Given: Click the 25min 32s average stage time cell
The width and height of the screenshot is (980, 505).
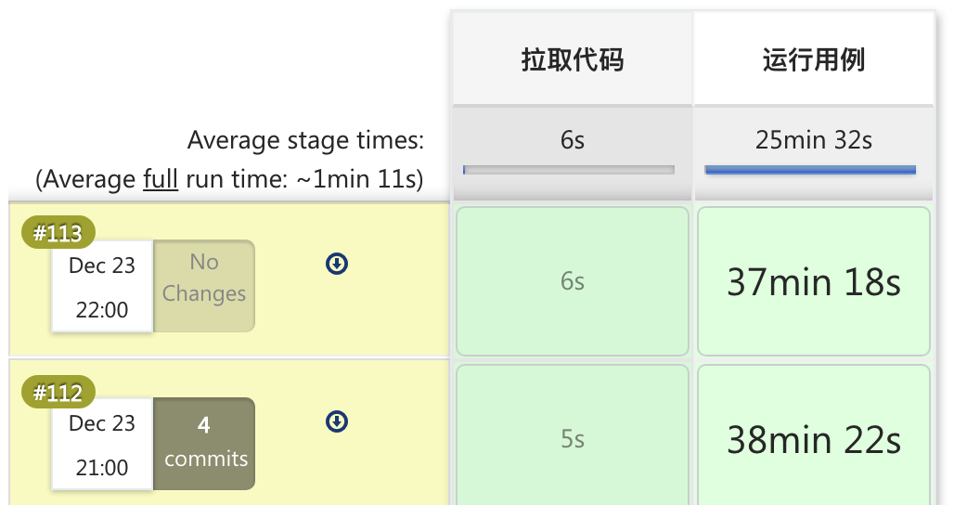Looking at the screenshot, I should pos(813,153).
